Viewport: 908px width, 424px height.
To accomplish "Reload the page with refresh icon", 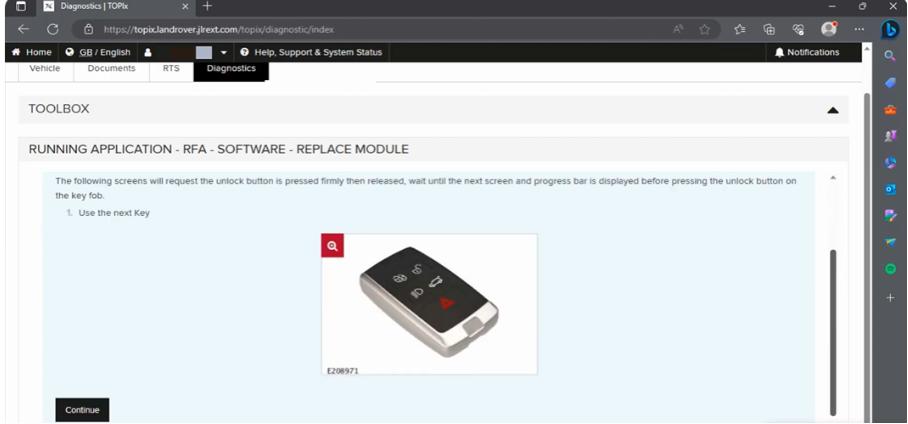I will tap(53, 29).
